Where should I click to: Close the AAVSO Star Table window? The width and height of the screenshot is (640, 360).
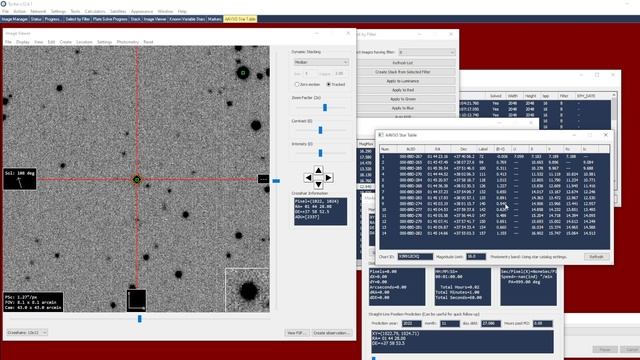(x=606, y=135)
